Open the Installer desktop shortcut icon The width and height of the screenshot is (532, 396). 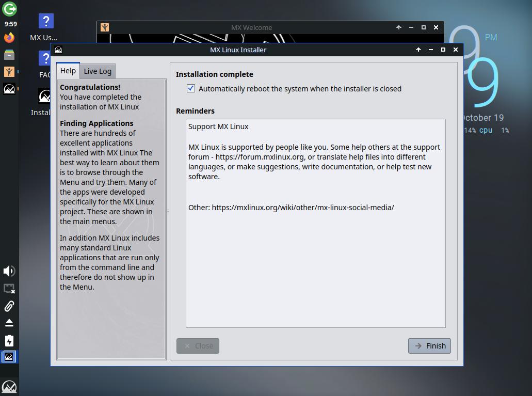[44, 96]
